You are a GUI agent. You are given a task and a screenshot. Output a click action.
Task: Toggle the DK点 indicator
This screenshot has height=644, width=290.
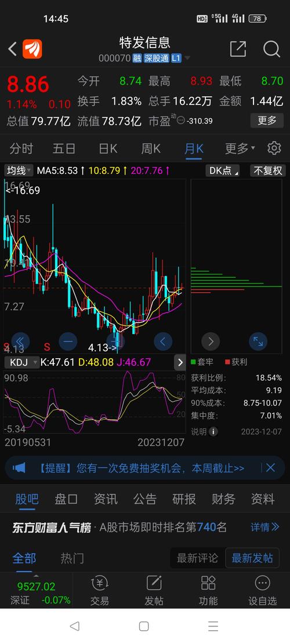click(x=224, y=170)
